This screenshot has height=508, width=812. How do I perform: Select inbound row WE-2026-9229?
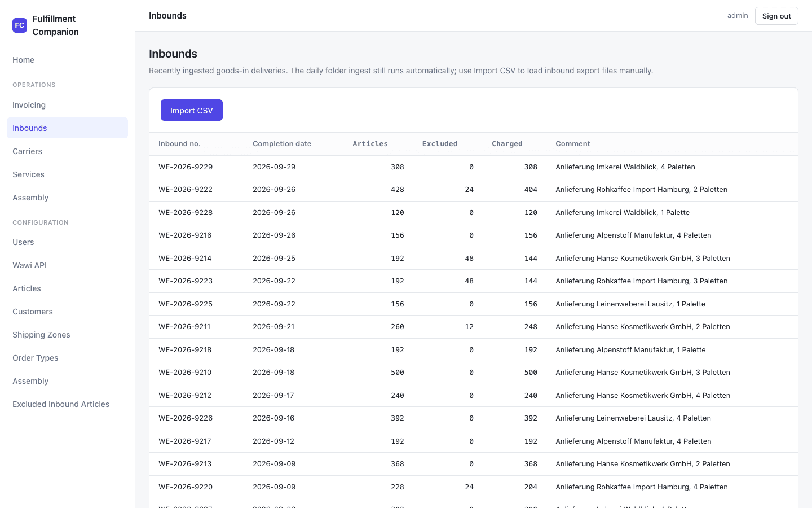point(474,167)
